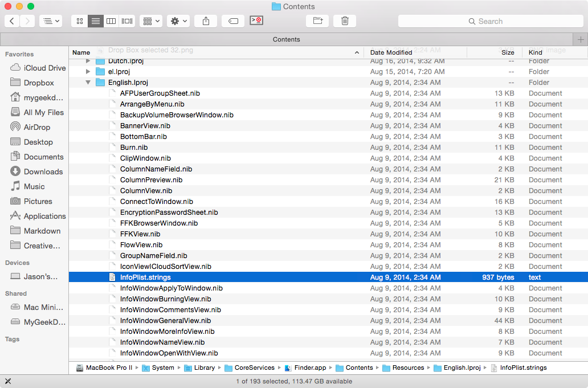Sort by Kind column header
The height and width of the screenshot is (388, 588).
tap(555, 52)
